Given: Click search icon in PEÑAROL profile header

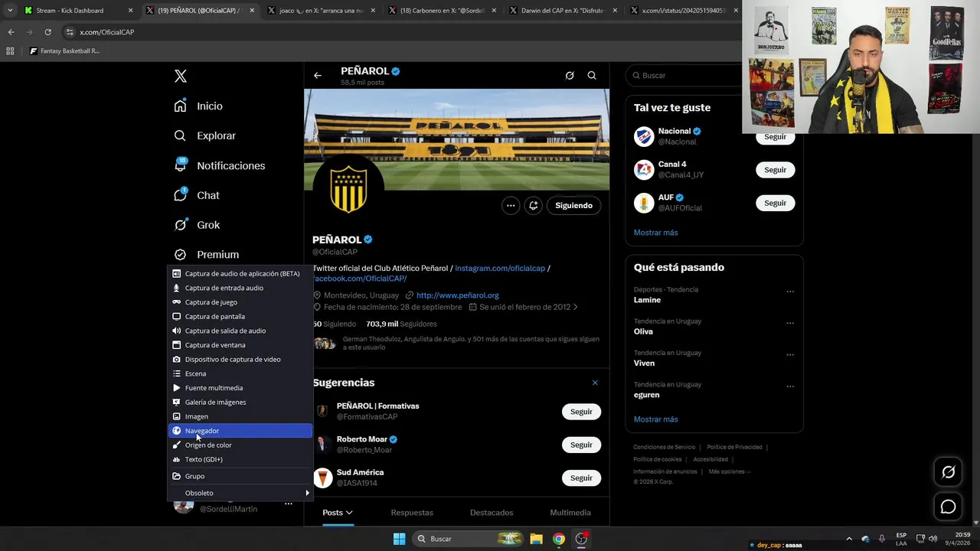Looking at the screenshot, I should [592, 76].
